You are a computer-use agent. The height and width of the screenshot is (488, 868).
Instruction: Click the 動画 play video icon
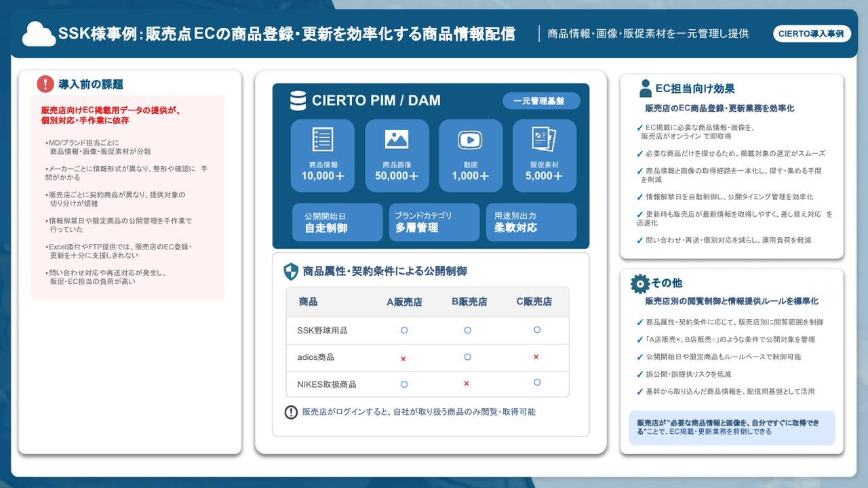[470, 140]
